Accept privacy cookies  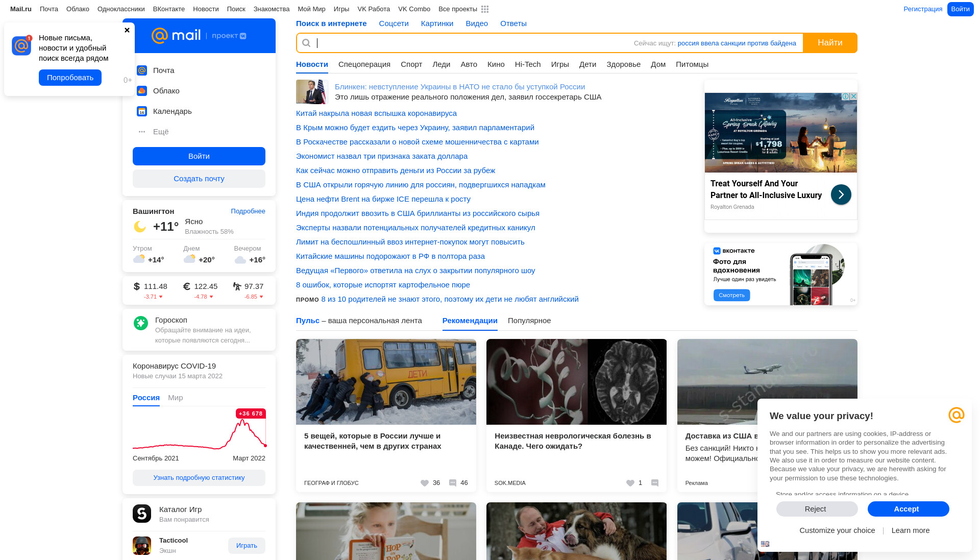(x=909, y=509)
